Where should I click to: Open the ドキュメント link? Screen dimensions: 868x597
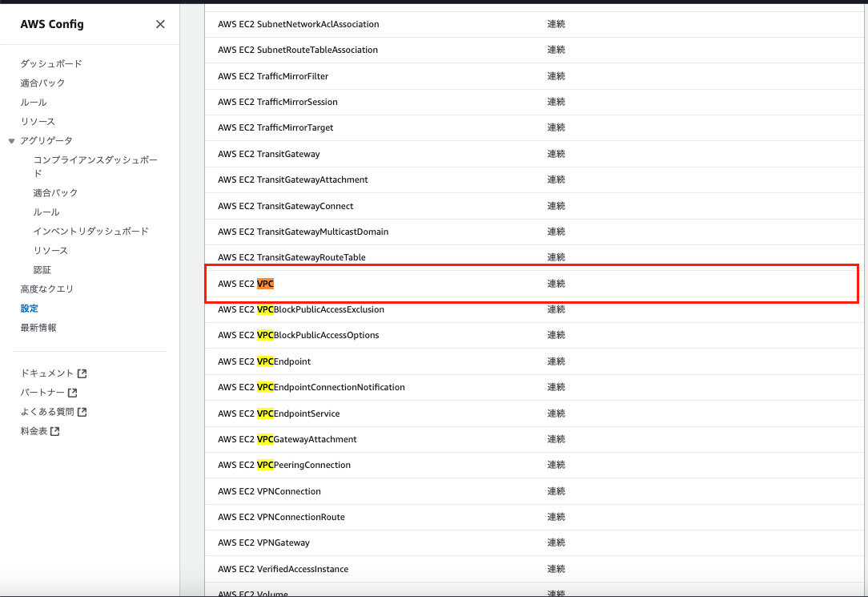point(47,373)
